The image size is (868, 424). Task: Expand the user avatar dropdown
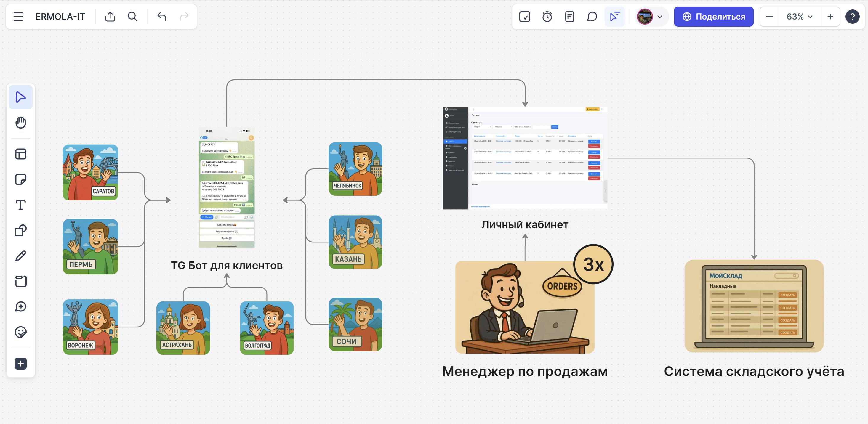659,17
